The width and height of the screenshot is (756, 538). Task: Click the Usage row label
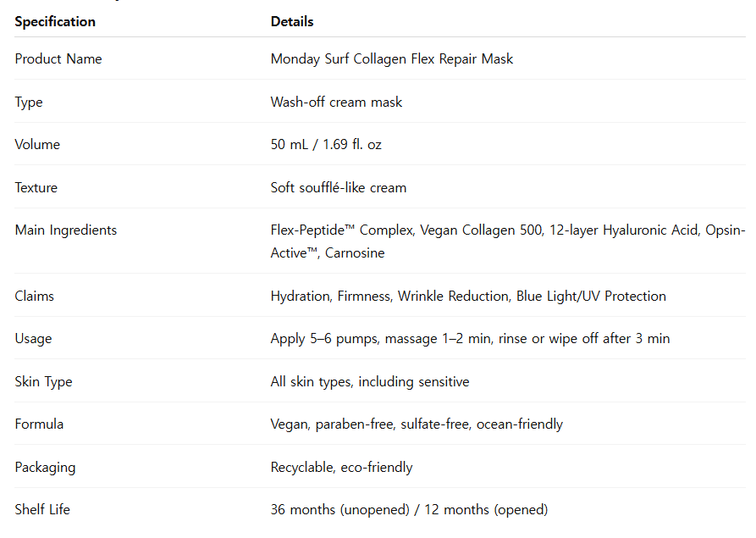(33, 338)
